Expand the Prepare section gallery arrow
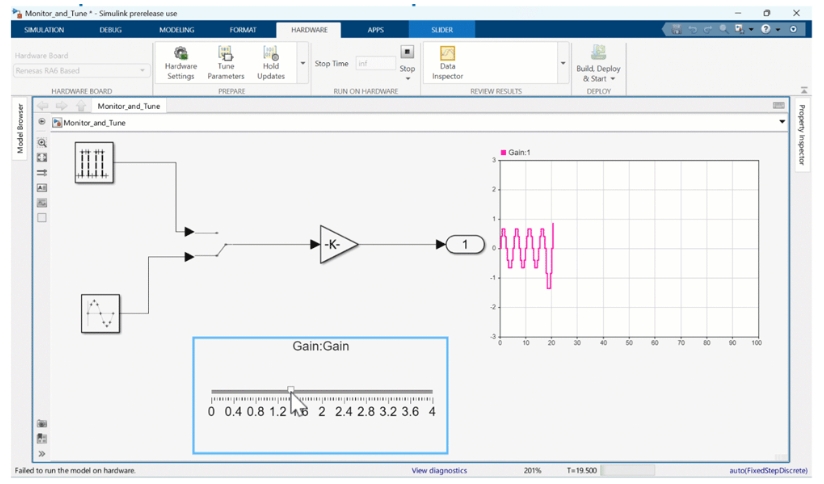824x484 pixels. [x=303, y=63]
